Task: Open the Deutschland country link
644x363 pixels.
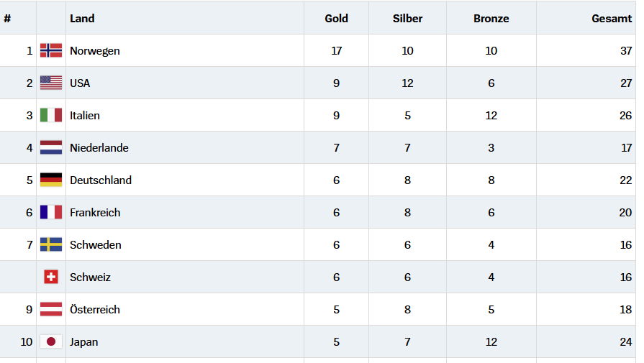Action: [101, 180]
